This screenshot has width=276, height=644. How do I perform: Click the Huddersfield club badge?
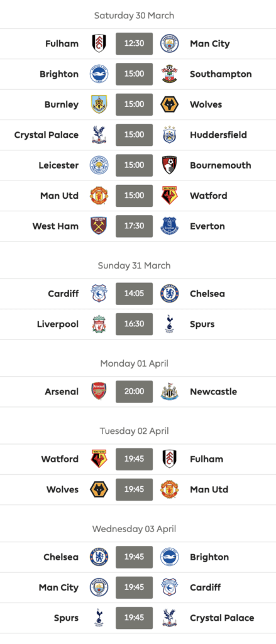[x=169, y=135]
